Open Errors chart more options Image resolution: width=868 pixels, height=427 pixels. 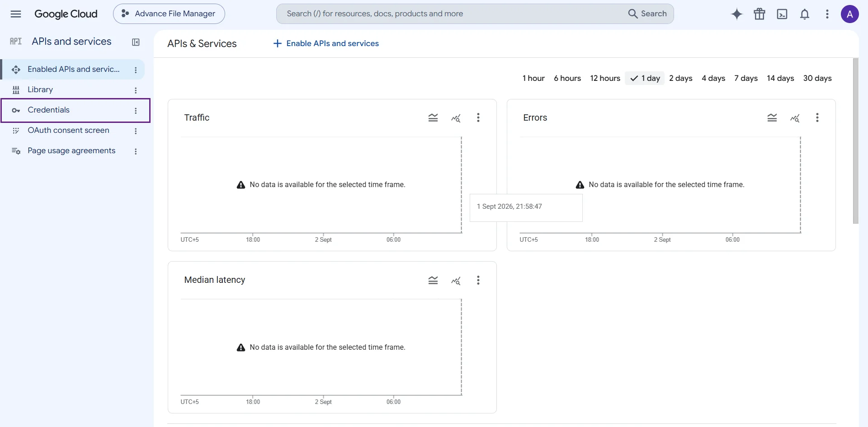pyautogui.click(x=817, y=118)
